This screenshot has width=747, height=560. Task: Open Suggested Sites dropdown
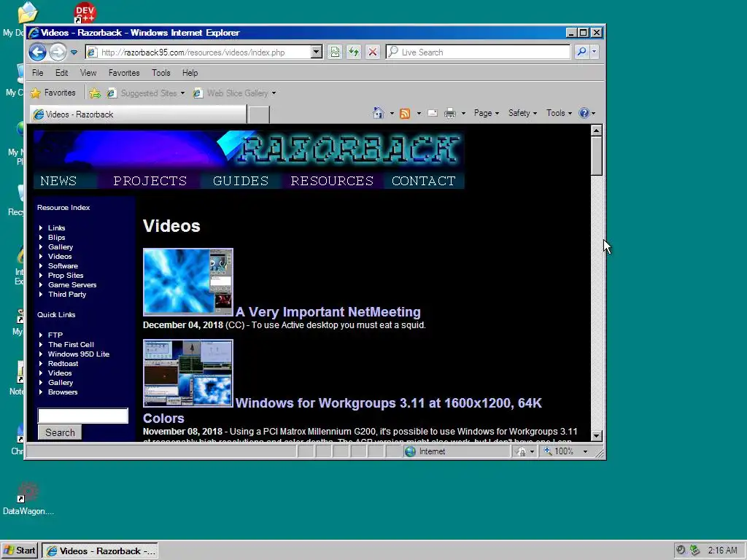coord(145,93)
